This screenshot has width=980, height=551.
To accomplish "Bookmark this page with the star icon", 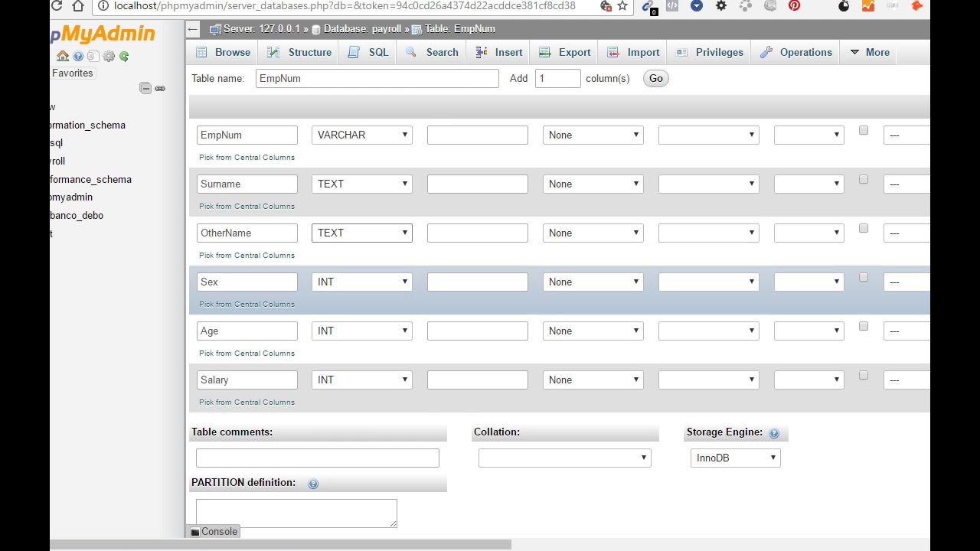I will [622, 6].
